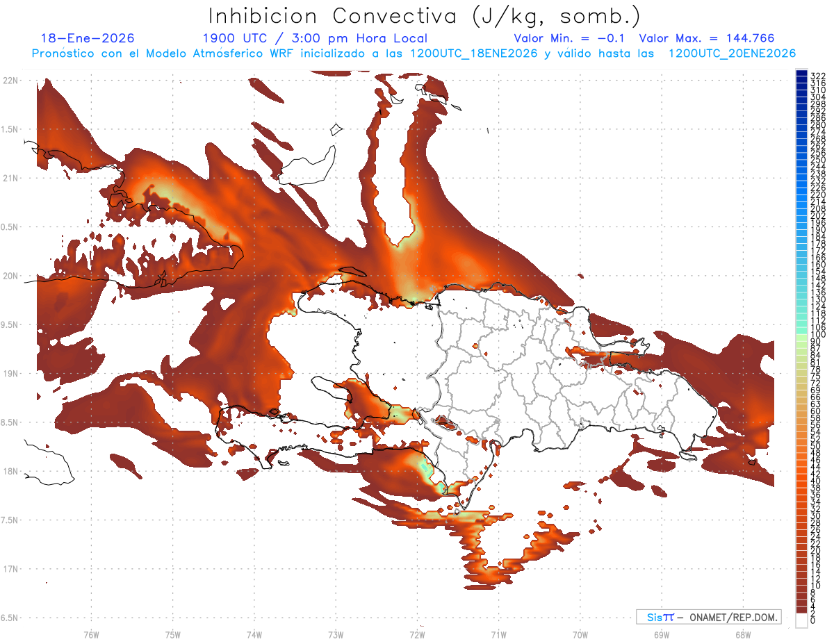Viewport: 834px width, 644px height.
Task: Click the "74W" longitude label
Action: (x=254, y=634)
